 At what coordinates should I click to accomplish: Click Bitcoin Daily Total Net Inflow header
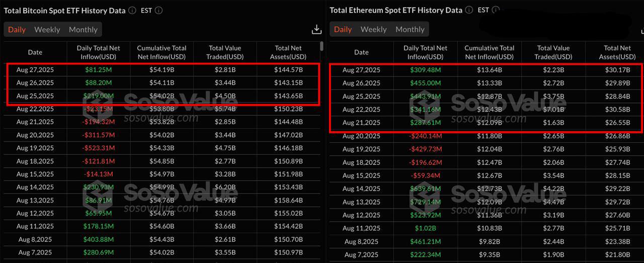click(98, 52)
